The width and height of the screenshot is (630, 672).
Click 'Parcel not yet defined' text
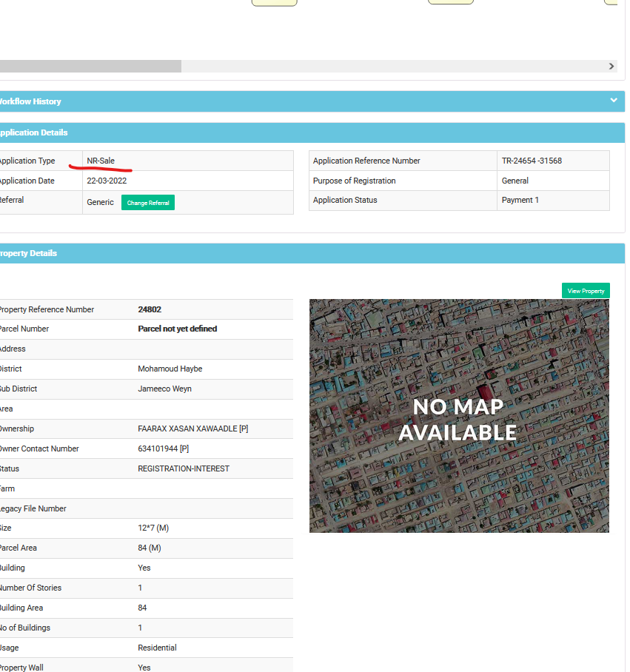(178, 329)
